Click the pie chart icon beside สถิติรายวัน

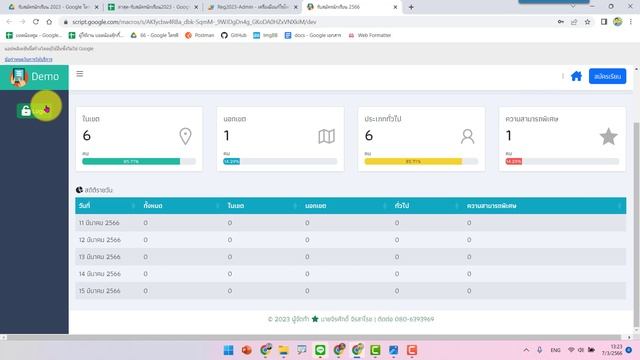(x=79, y=190)
